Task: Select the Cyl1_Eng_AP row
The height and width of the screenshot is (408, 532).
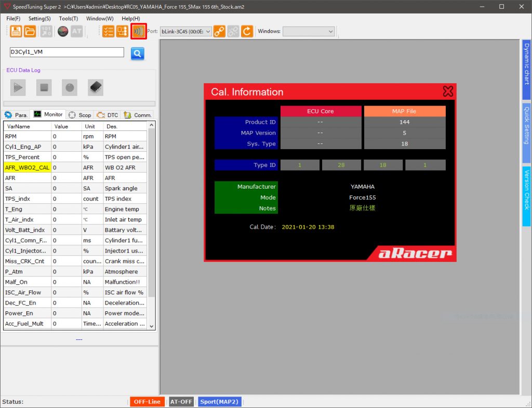Action: [x=75, y=147]
